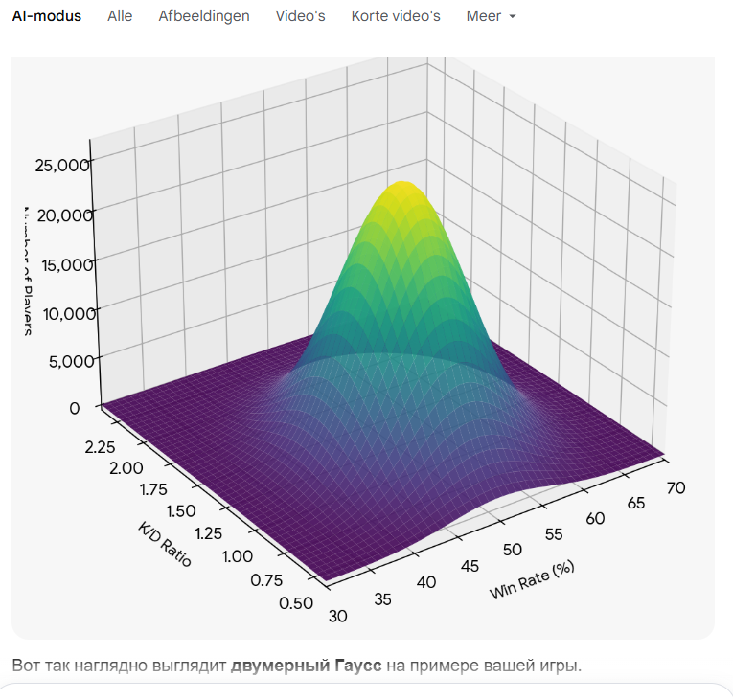Click the Win Rate (%) axis label
The height and width of the screenshot is (700, 733).
532,580
